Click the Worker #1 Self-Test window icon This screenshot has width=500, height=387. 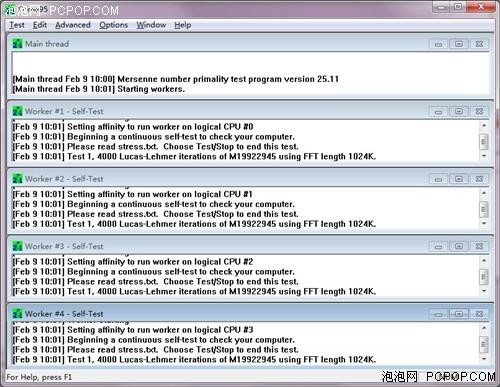(17, 111)
